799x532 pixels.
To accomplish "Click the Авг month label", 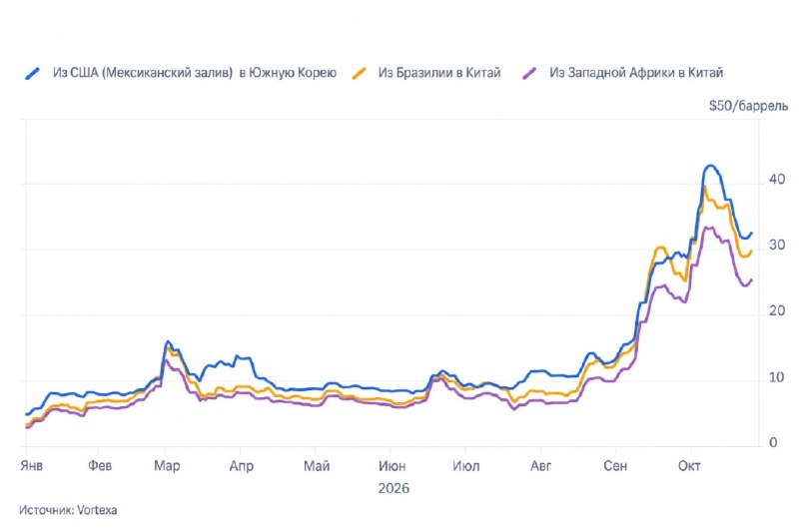I will tap(540, 466).
